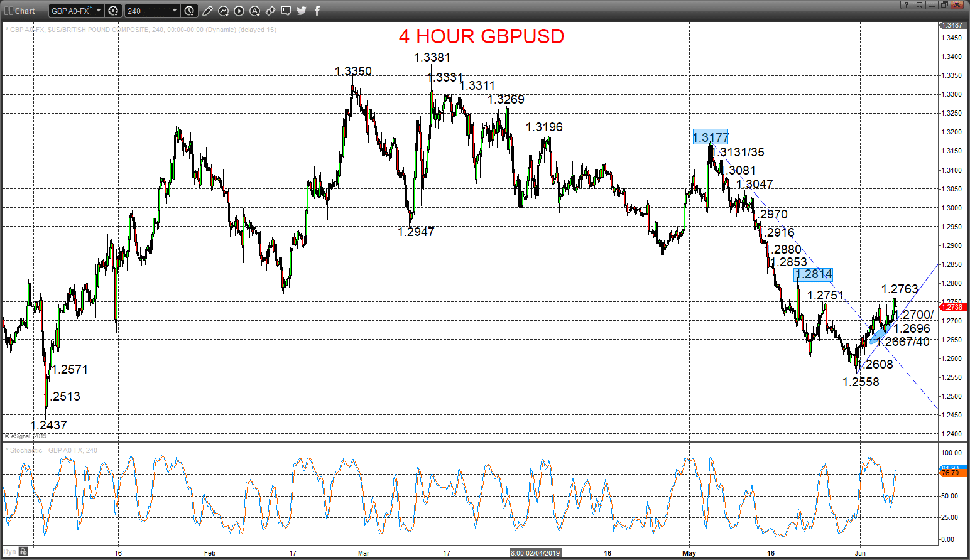
Task: Click the blue arrow drawing near 1.2667
Action: (881, 333)
